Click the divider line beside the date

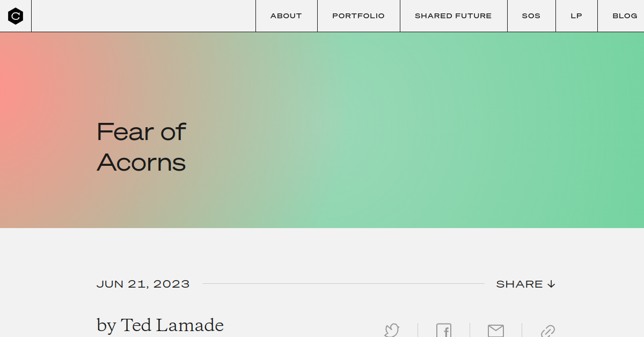(x=343, y=284)
